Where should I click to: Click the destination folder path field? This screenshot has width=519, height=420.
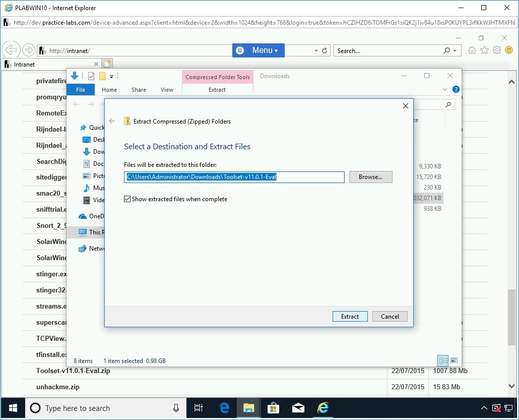234,177
